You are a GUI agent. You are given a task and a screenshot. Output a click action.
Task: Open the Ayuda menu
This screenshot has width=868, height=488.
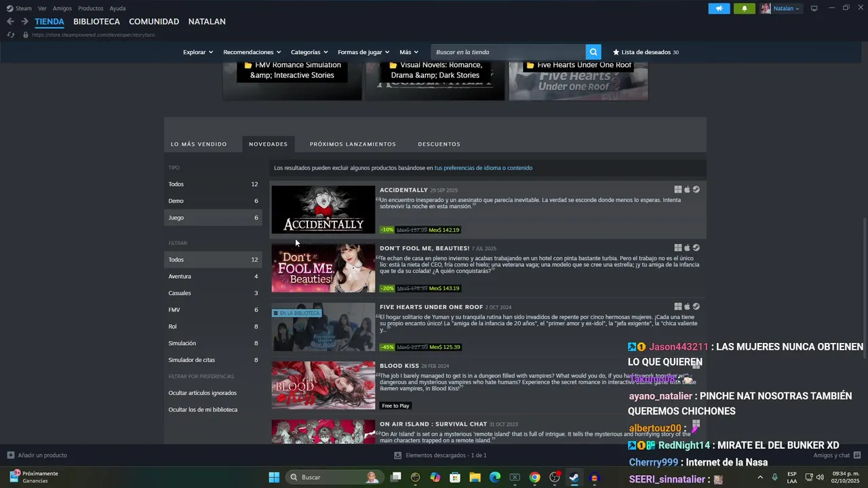117,8
